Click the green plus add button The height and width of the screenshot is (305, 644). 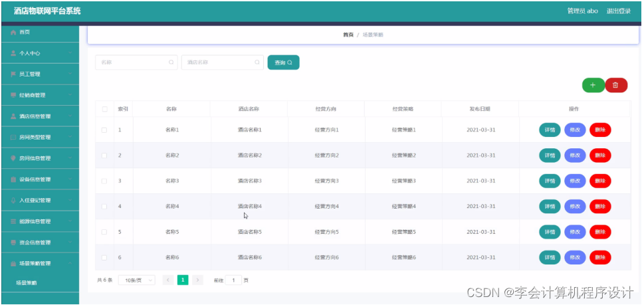(x=593, y=85)
